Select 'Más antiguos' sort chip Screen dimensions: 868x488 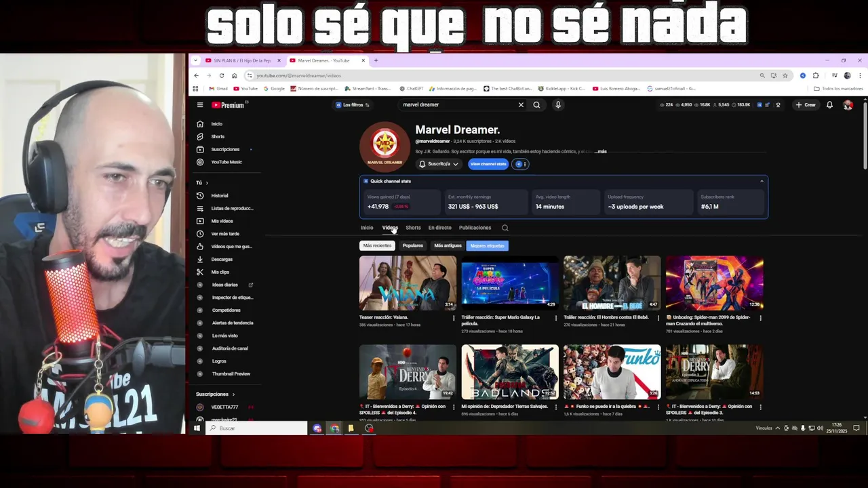(448, 245)
